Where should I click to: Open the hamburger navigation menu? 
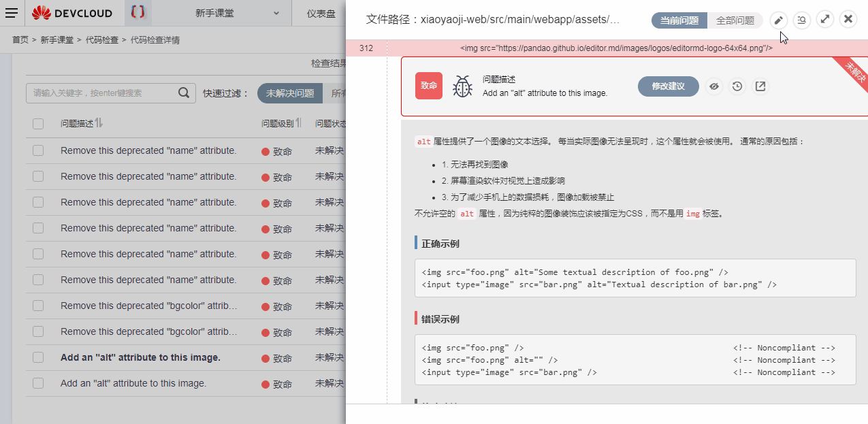tap(12, 12)
